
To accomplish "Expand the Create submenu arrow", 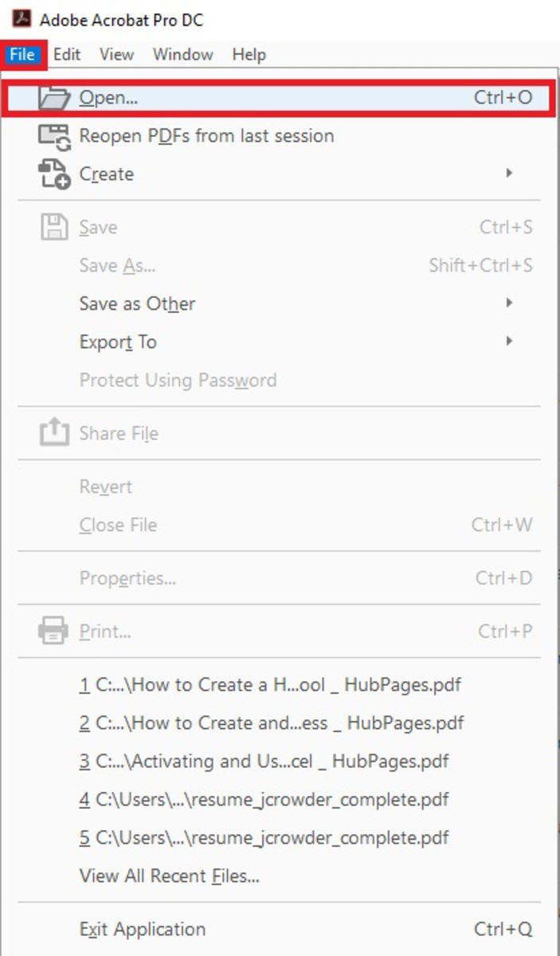I will 511,174.
